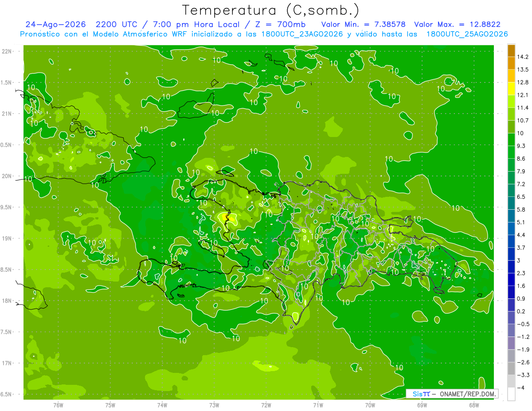
Task: Click the "70W" longitude axis label
Action: [370, 405]
